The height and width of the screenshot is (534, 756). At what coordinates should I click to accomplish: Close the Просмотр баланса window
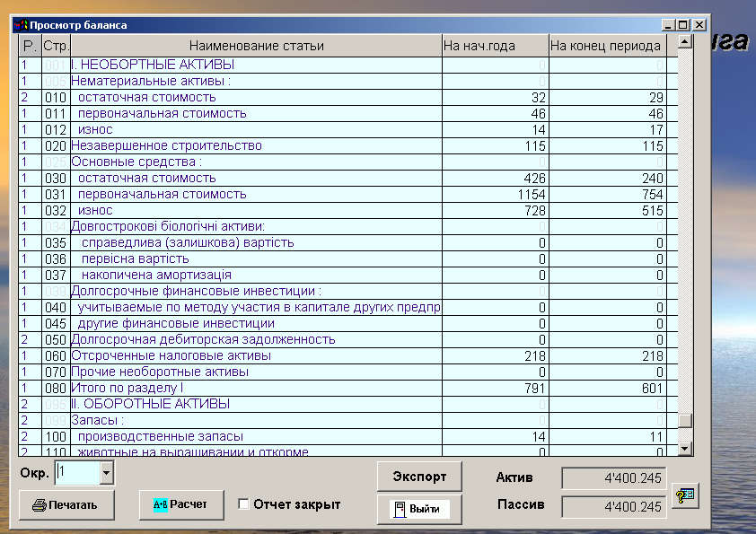[x=699, y=25]
